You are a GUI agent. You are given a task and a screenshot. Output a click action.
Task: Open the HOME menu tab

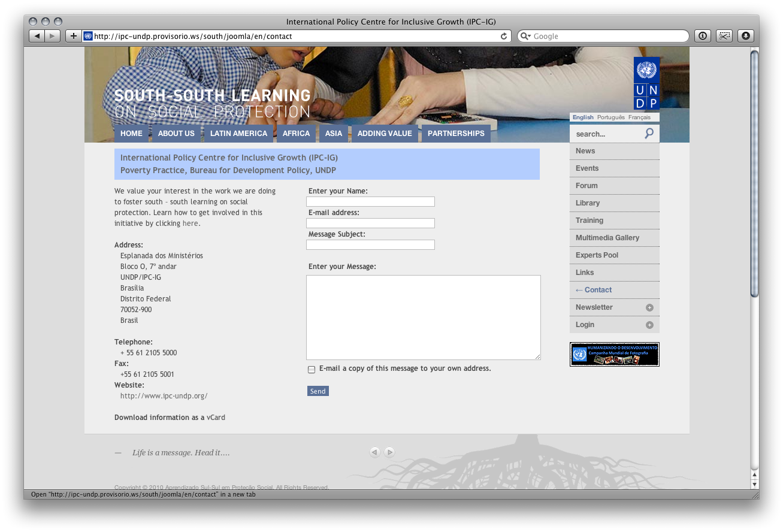coord(131,134)
